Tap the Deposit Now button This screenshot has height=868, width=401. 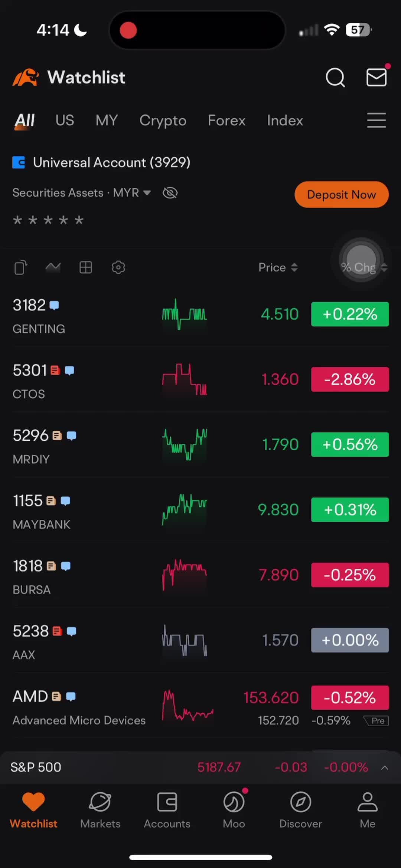tap(342, 194)
